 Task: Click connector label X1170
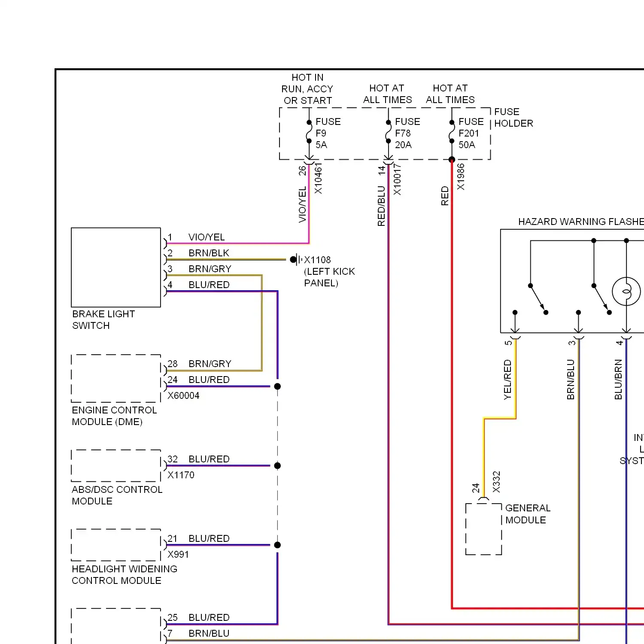tap(181, 475)
